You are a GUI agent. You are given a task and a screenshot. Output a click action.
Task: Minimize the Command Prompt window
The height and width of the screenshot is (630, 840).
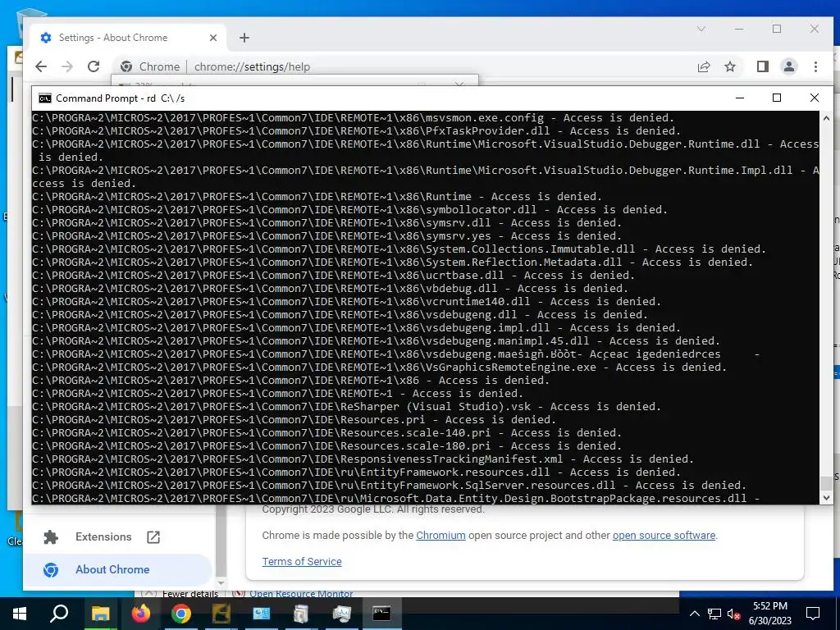[x=740, y=98]
